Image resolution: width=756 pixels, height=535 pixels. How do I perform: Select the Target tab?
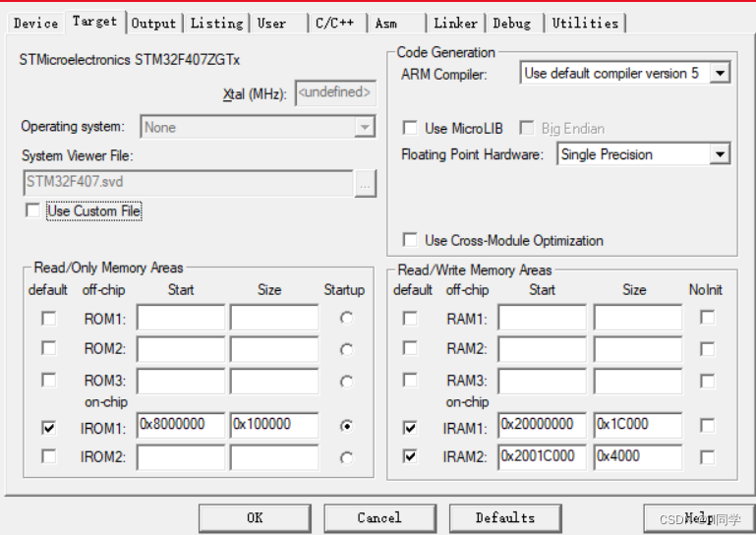tap(95, 22)
